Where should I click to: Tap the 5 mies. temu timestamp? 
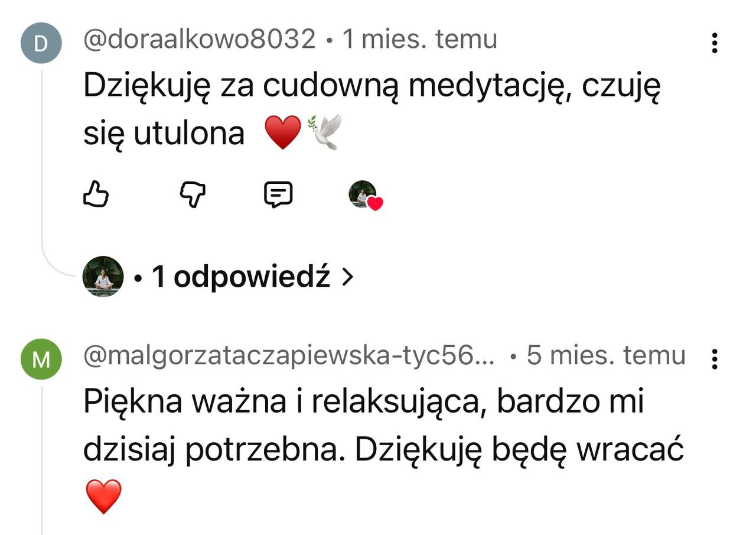pos(607,355)
